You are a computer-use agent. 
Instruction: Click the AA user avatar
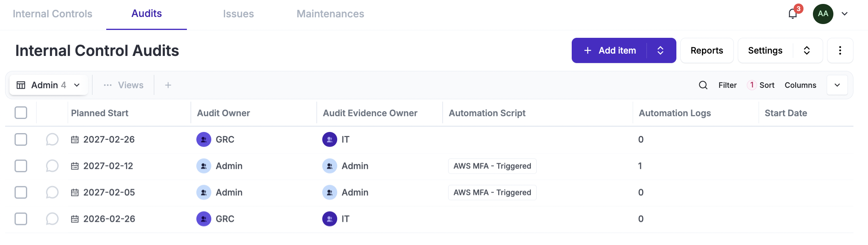pyautogui.click(x=823, y=14)
